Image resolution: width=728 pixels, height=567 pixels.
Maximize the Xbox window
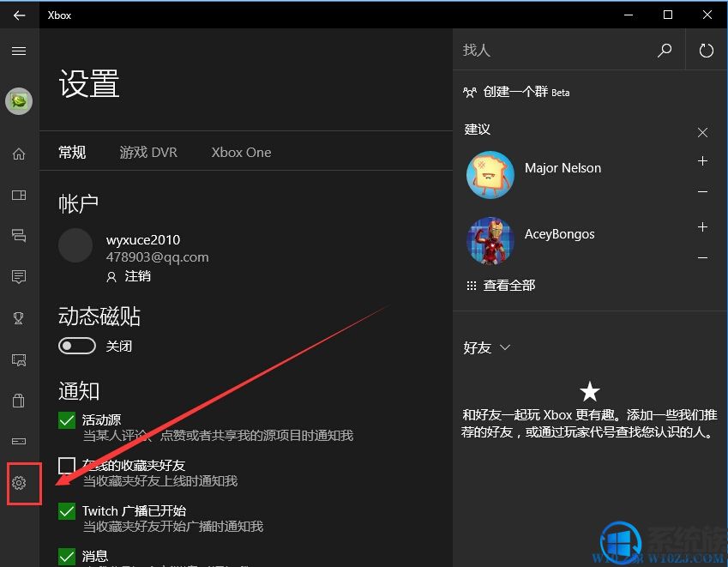[x=668, y=15]
